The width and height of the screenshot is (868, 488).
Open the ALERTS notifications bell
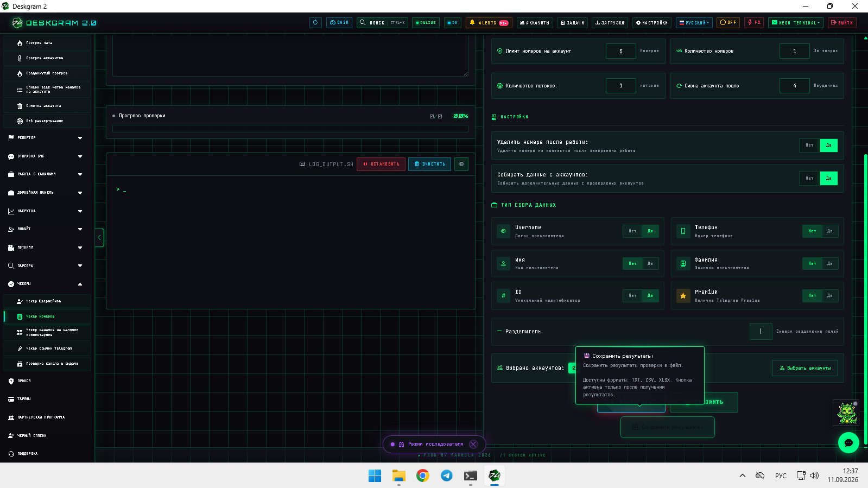[489, 23]
